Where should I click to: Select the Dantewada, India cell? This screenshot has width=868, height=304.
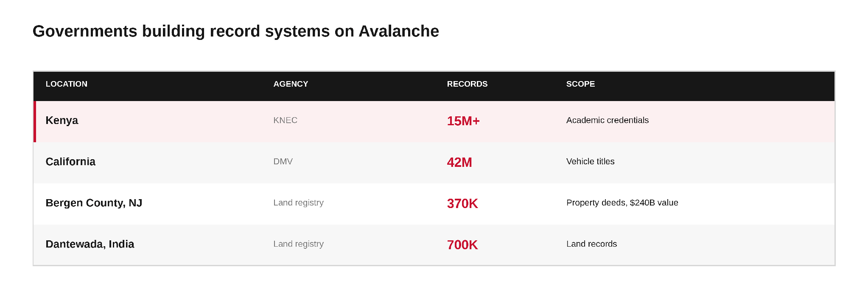pos(90,244)
